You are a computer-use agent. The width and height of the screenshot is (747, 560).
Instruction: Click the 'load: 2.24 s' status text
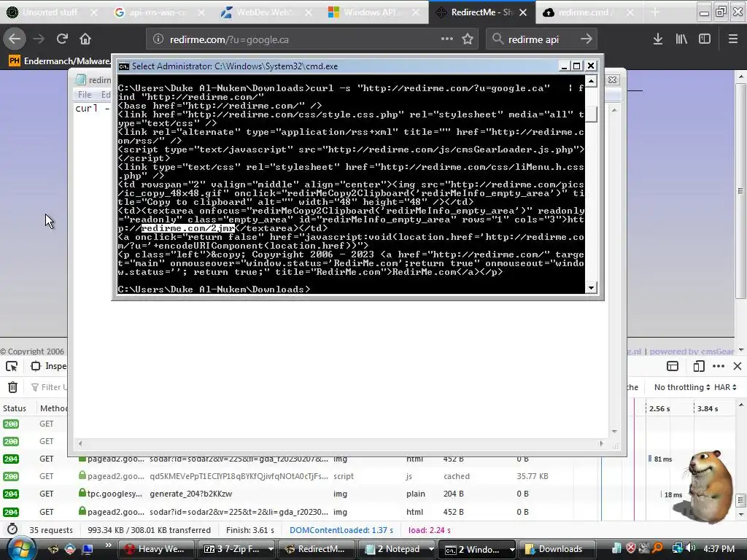click(x=429, y=530)
